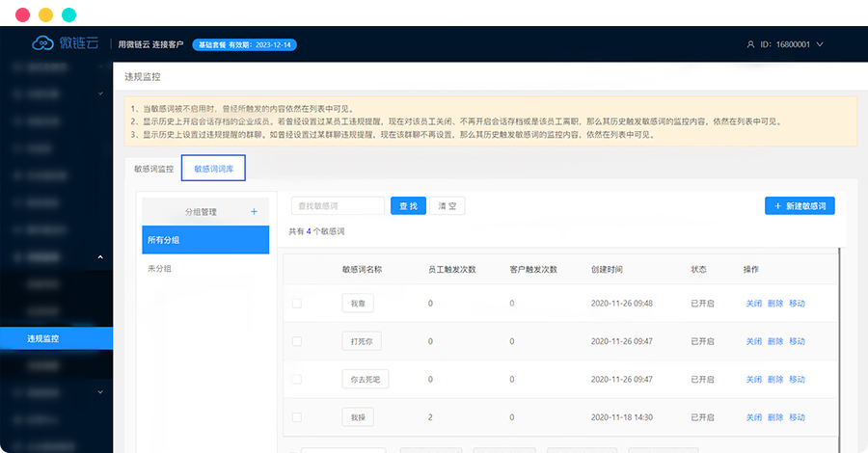Click the 微链云 cloud logo icon

point(44,43)
